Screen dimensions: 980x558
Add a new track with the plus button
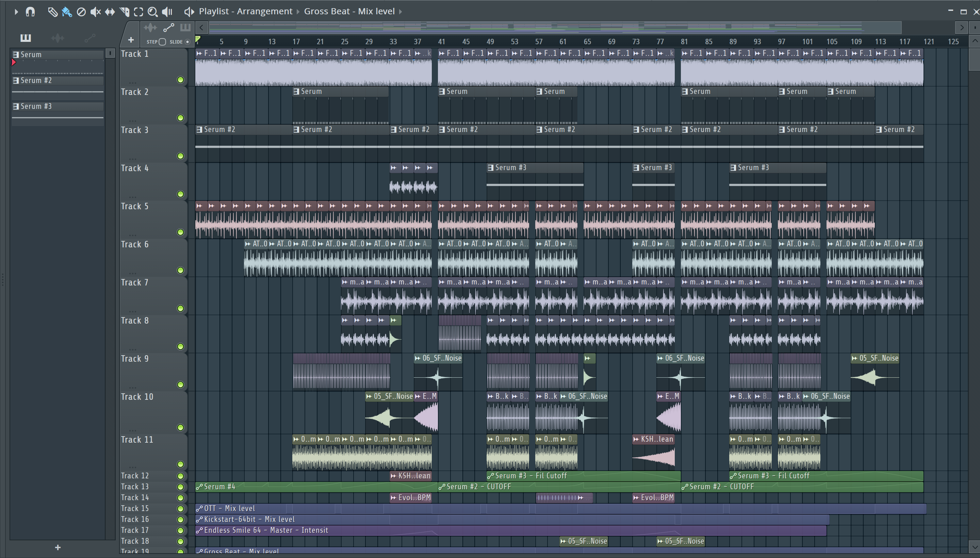(x=131, y=40)
